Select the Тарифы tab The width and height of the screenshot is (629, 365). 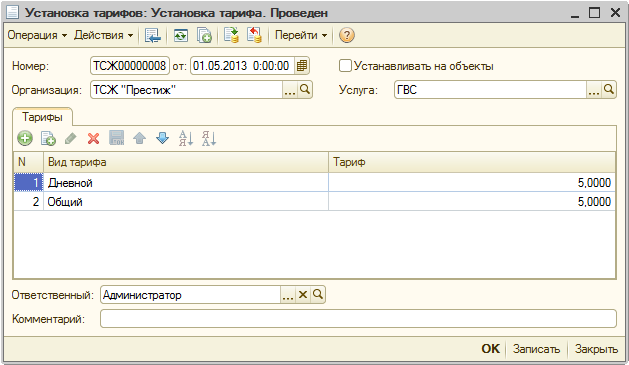tap(43, 117)
